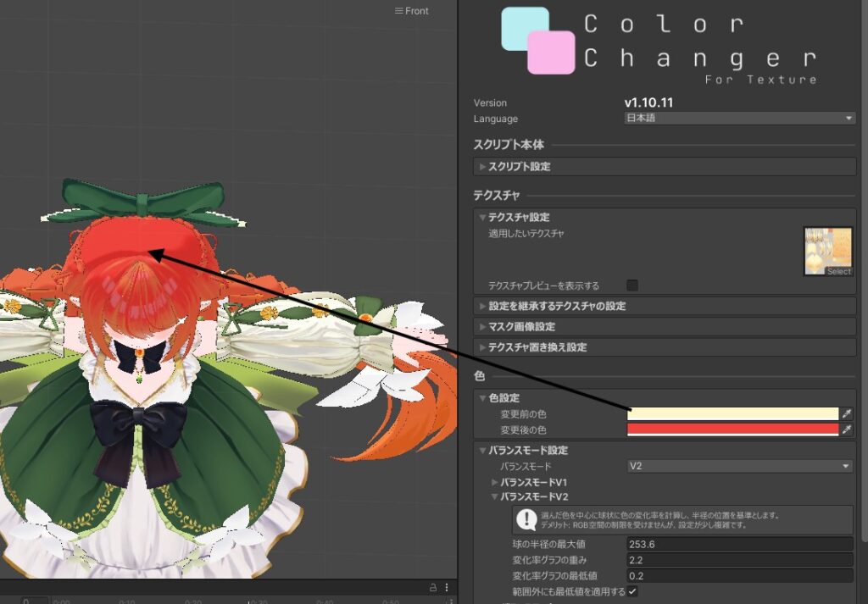This screenshot has width=868, height=604.
Task: Click the 球の半径の最大値 field showing 253.6
Action: pyautogui.click(x=739, y=544)
